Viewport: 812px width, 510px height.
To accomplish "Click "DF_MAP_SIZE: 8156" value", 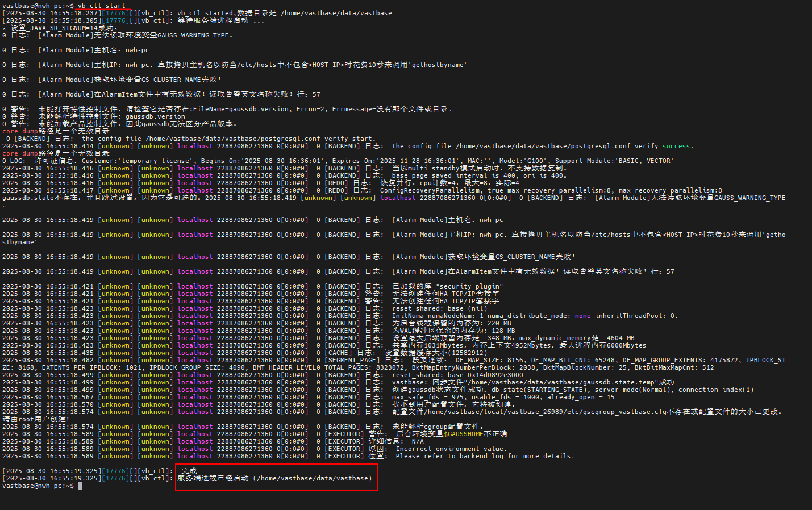I will pyautogui.click(x=489, y=360).
